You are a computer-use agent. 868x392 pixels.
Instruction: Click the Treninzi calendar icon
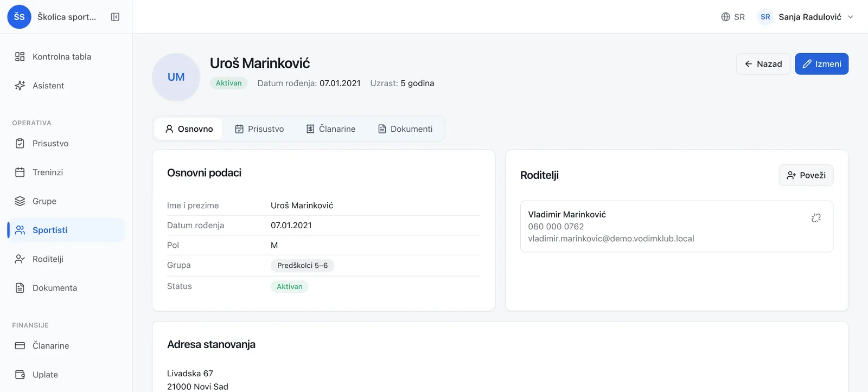(x=20, y=172)
